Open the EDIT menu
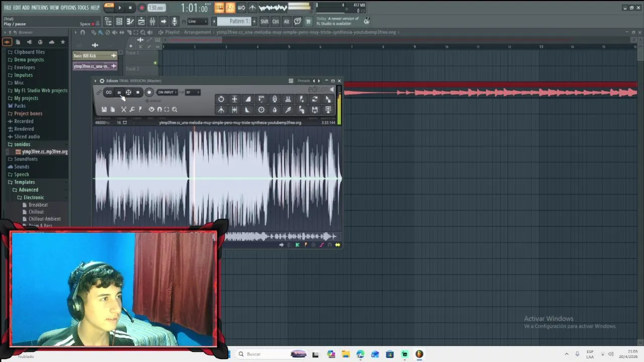Image resolution: width=644 pixels, height=362 pixels. tap(17, 8)
